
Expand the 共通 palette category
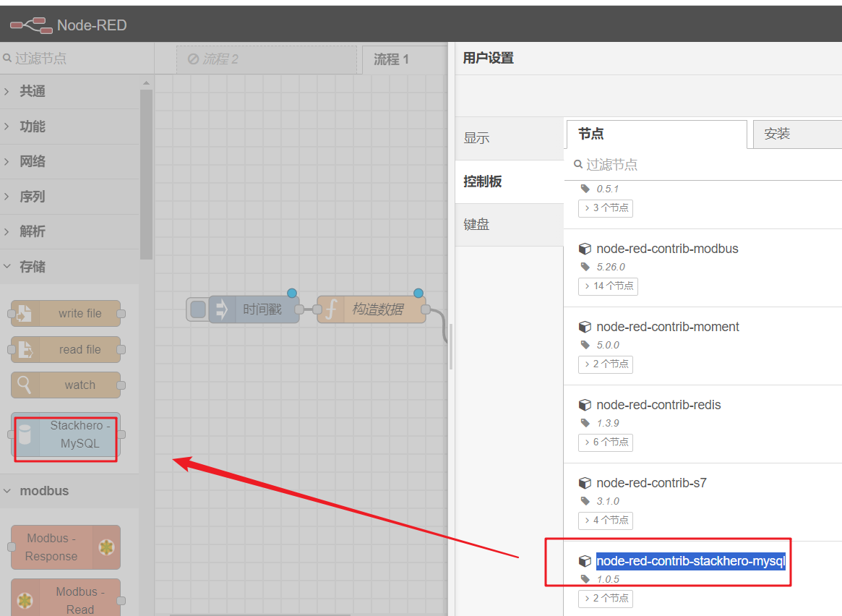(x=70, y=91)
